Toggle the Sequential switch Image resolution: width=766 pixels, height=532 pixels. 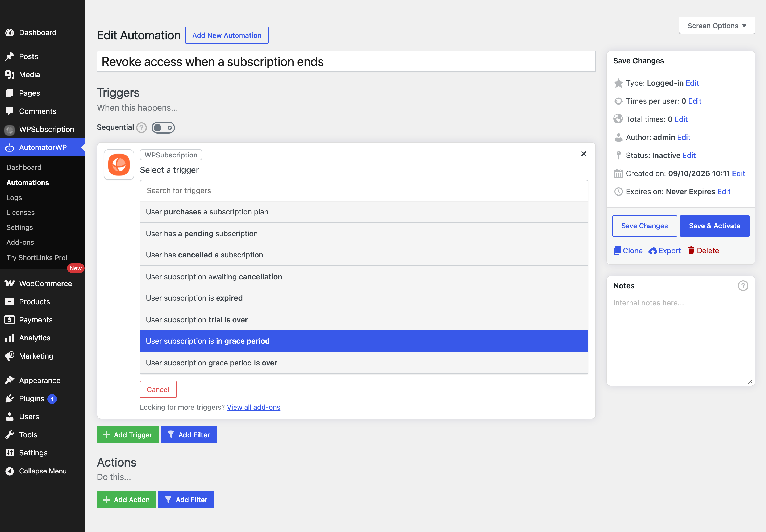(x=163, y=128)
